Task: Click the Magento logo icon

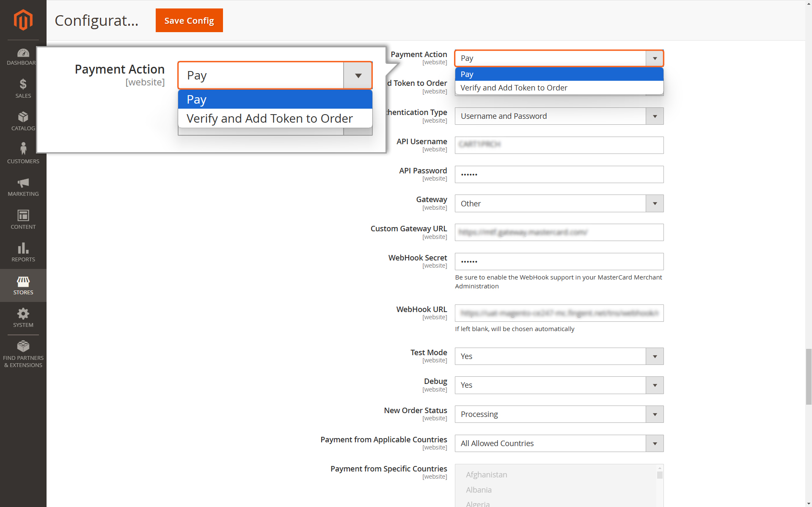Action: 23,20
